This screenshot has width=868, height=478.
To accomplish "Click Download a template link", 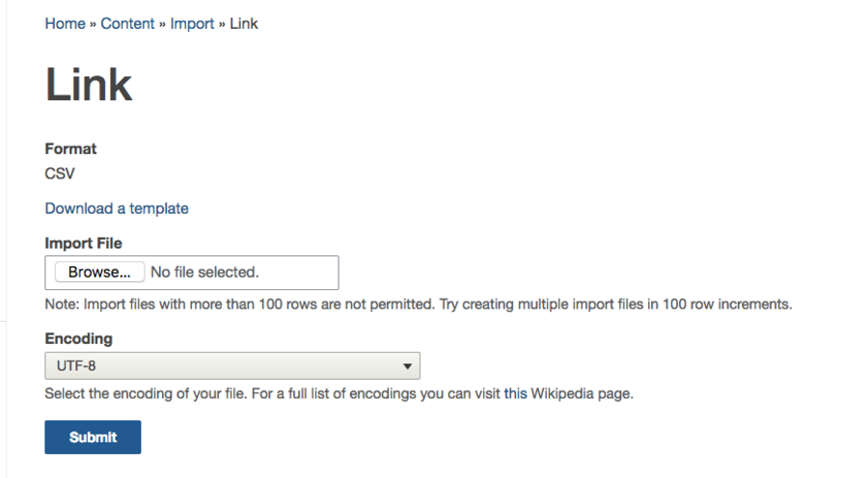I will click(117, 208).
